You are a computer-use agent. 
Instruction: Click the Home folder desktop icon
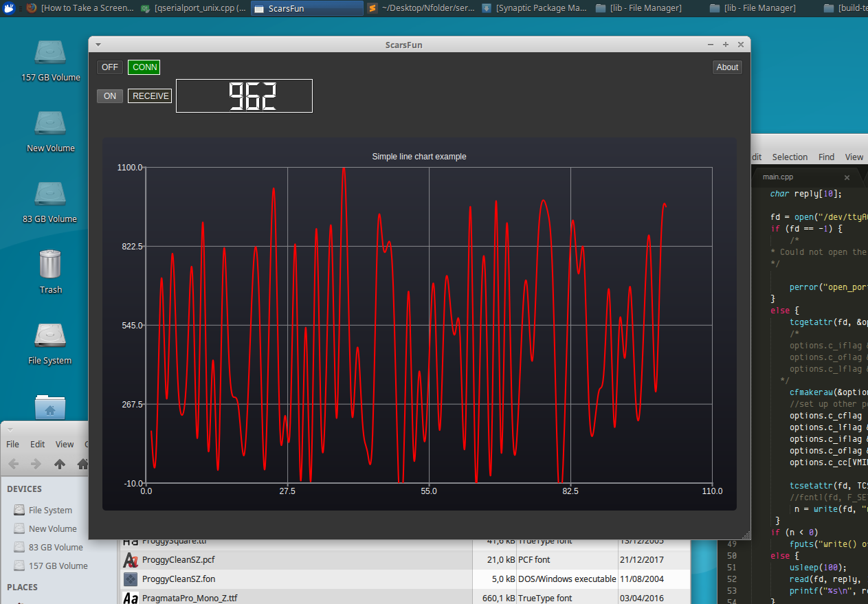pyautogui.click(x=49, y=408)
